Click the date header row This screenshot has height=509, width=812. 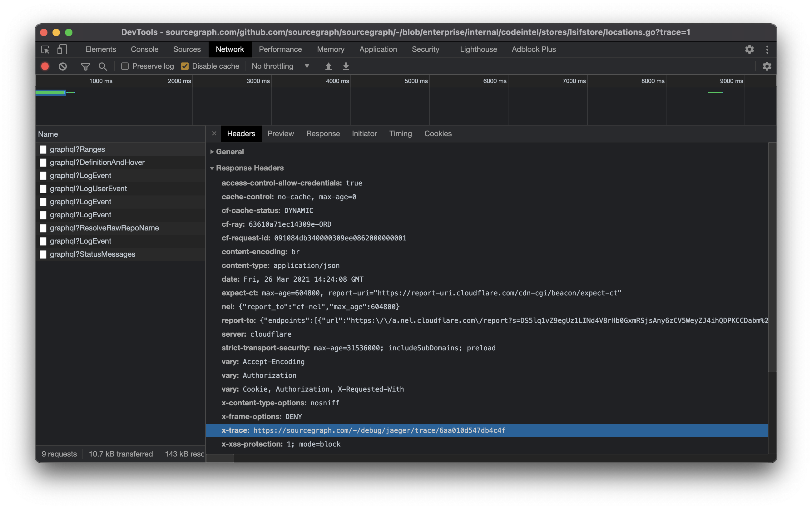[487, 279]
